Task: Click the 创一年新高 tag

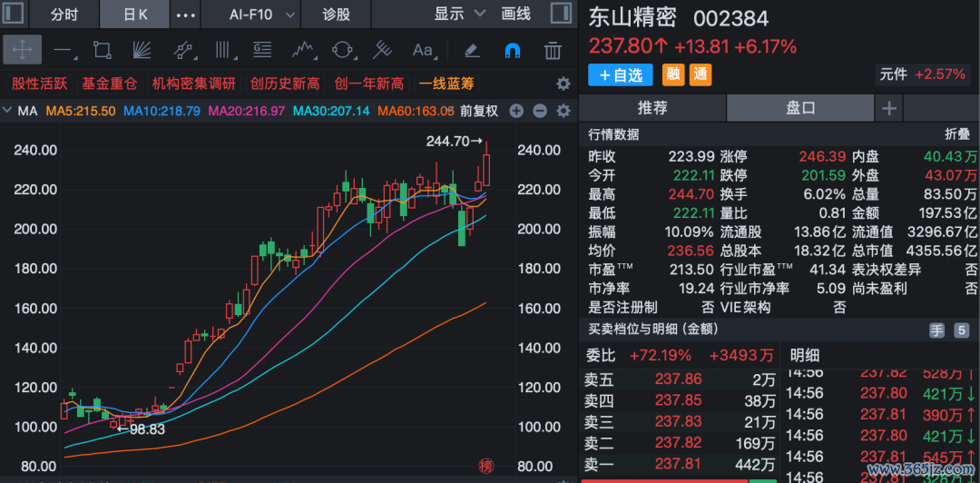Action: (369, 84)
